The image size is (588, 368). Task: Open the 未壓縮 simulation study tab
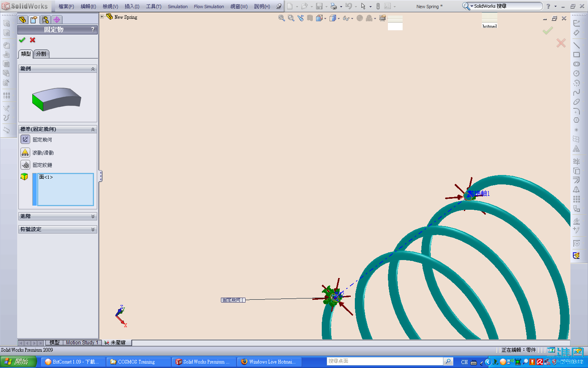pyautogui.click(x=116, y=343)
